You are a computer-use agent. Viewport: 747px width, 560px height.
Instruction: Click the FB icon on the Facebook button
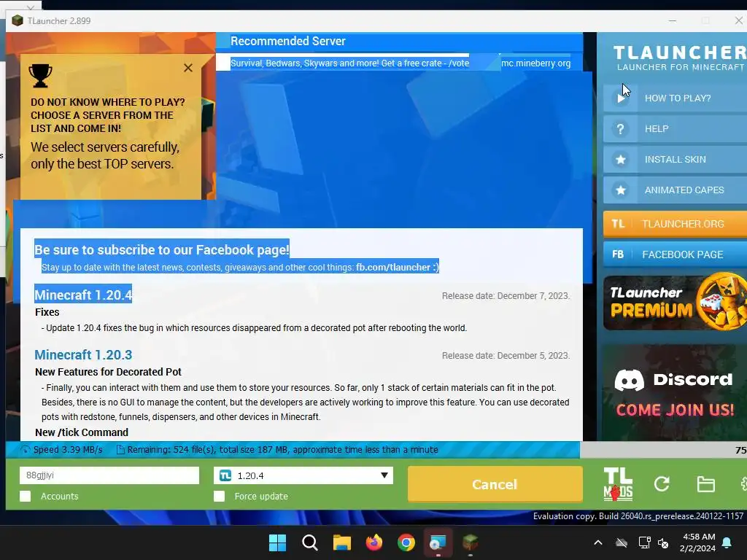click(618, 254)
